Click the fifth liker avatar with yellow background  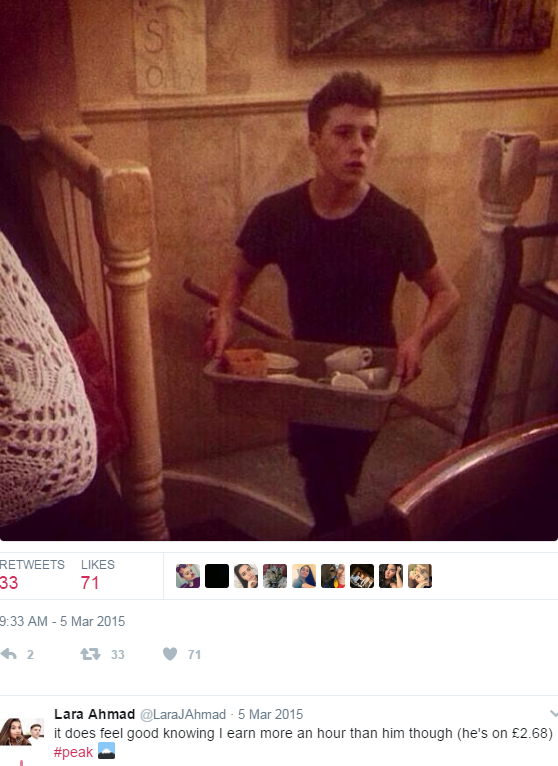pos(304,576)
